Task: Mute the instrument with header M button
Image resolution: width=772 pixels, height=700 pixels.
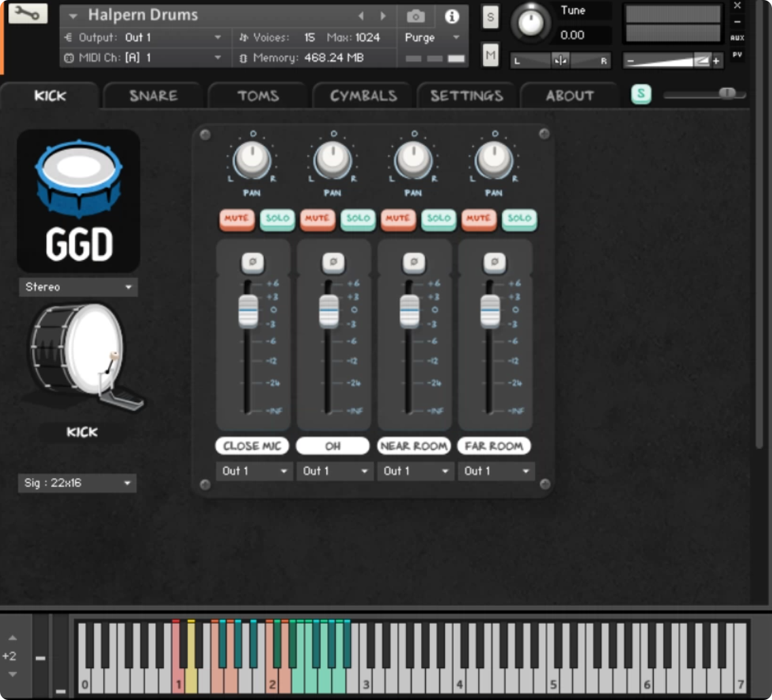Action: tap(490, 55)
